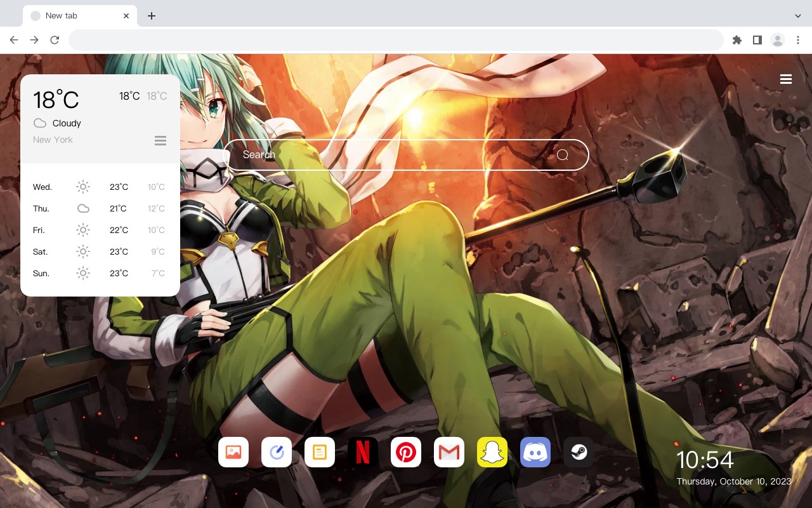Click the 10:54 clock display
The height and width of the screenshot is (508, 812).
click(705, 460)
